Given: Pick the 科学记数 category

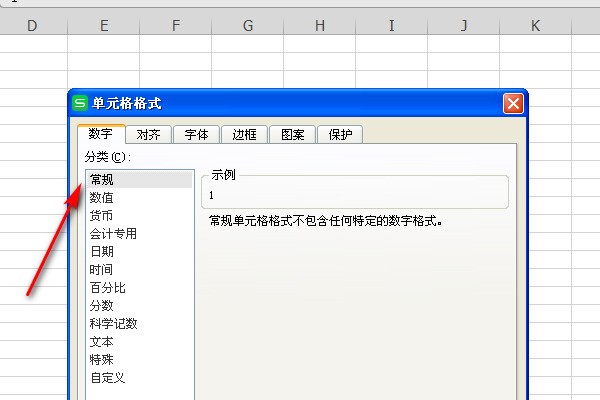Looking at the screenshot, I should [x=140, y=323].
